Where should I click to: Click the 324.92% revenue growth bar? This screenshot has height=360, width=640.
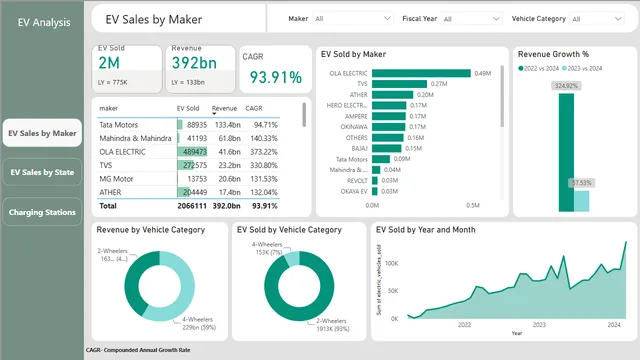pos(566,153)
